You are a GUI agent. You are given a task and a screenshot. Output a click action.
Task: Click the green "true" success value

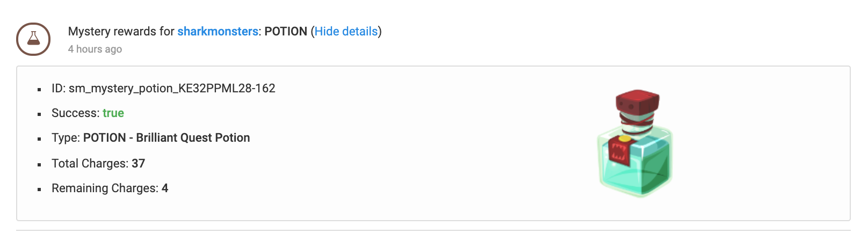113,113
